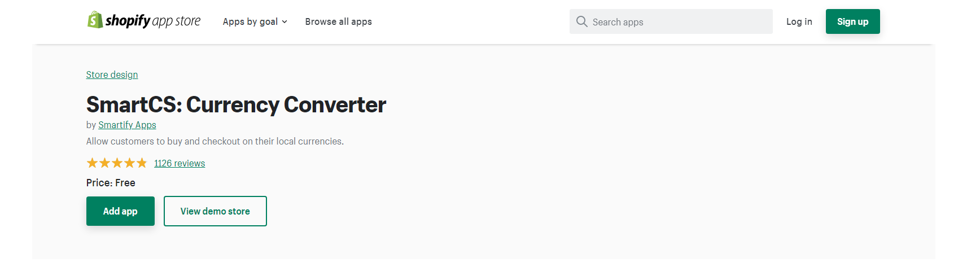Click the chevron beside Apps by goal
980x280 pixels.
click(x=285, y=22)
